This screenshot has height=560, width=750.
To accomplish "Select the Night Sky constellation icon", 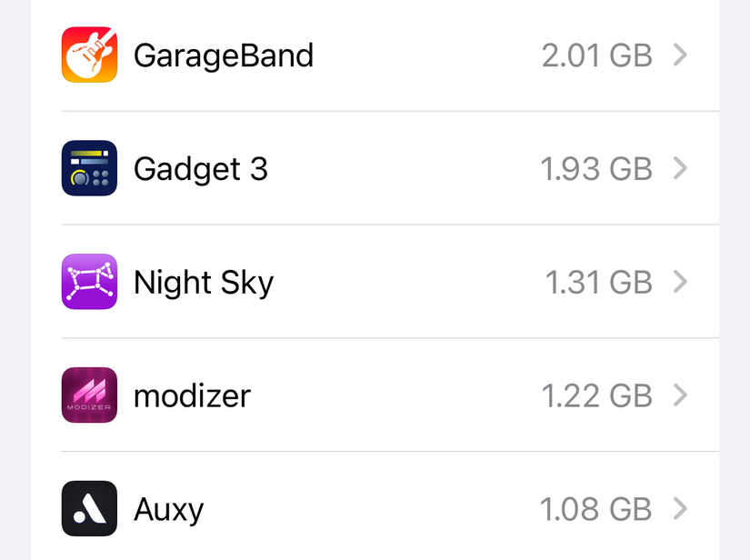I will click(88, 282).
